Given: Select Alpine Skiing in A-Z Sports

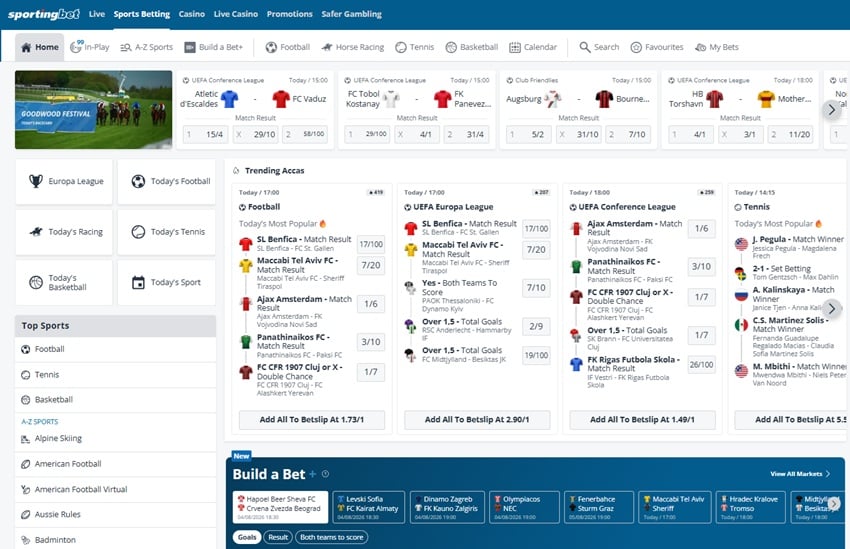Looking at the screenshot, I should 115,438.
